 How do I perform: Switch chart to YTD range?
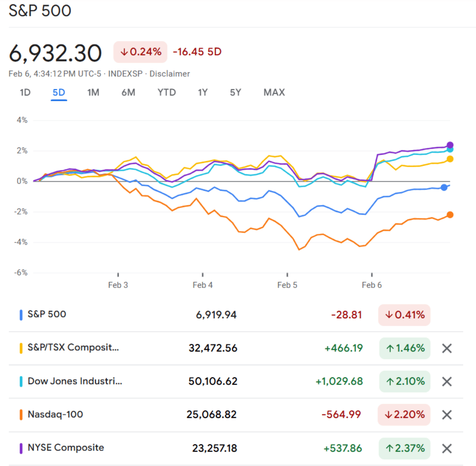(x=167, y=92)
